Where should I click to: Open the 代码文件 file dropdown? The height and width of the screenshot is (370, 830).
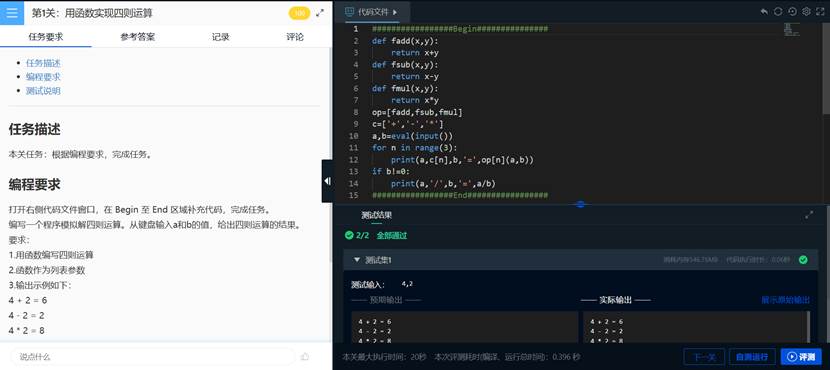point(372,11)
